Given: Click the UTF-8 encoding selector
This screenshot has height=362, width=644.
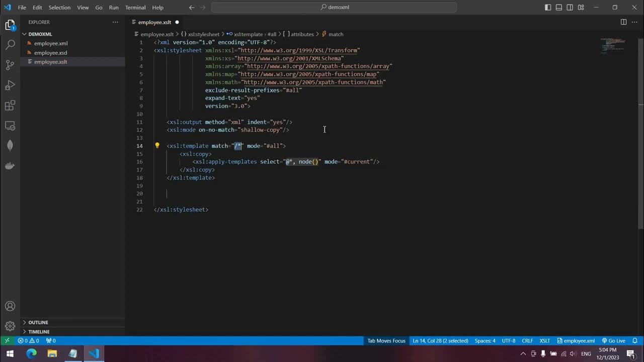Looking at the screenshot, I should [508, 340].
